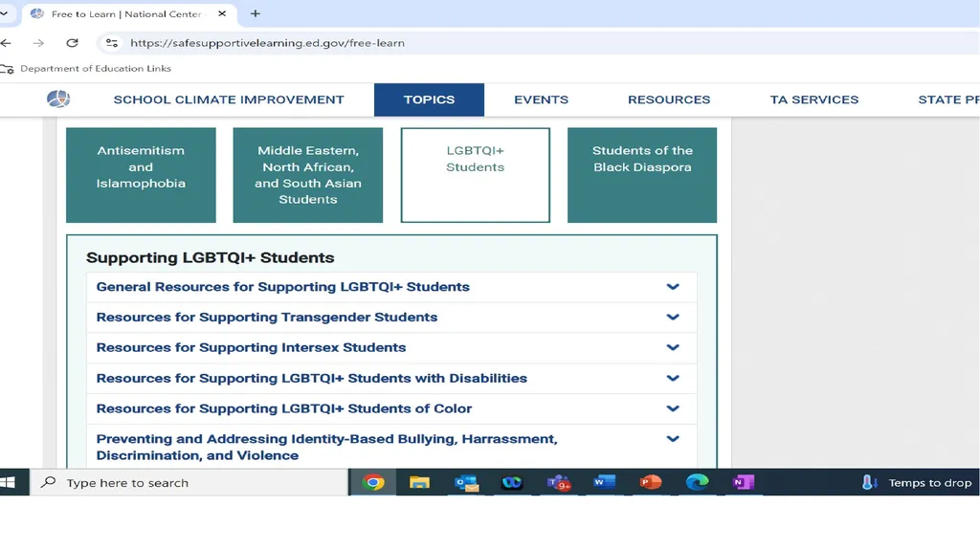
Task: Open PowerPoint from the taskbar
Action: point(651,482)
